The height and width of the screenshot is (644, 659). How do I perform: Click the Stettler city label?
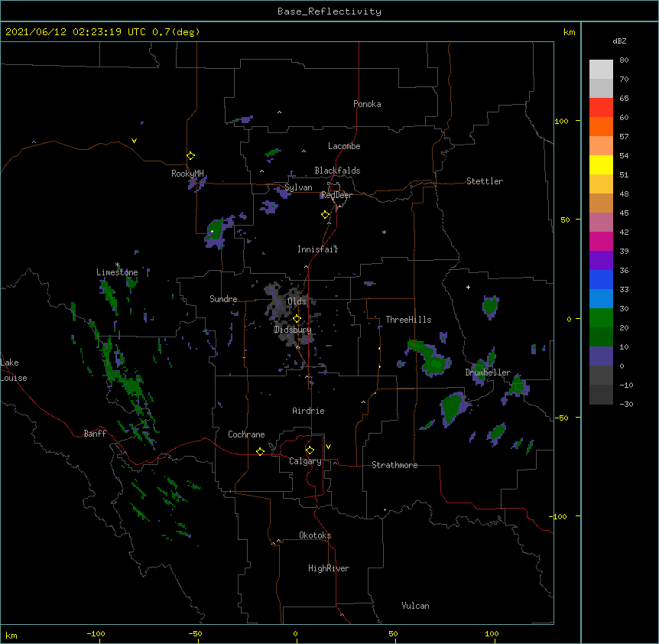coord(484,181)
